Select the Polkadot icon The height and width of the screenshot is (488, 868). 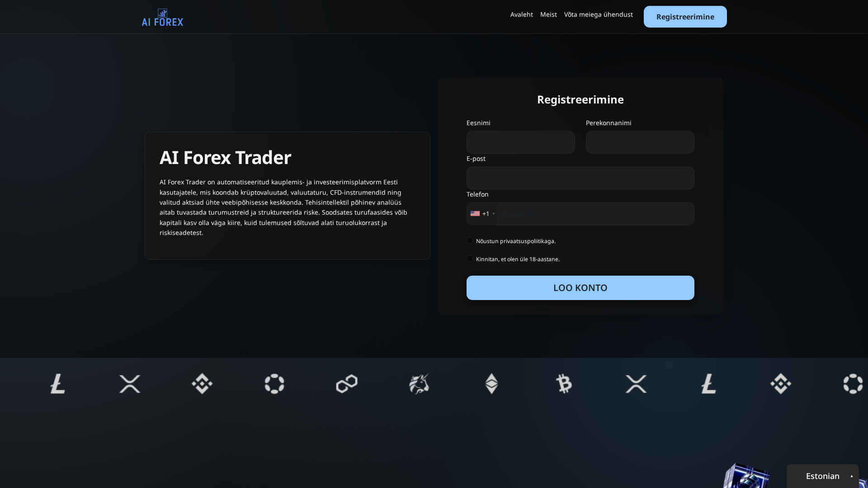[x=274, y=384]
